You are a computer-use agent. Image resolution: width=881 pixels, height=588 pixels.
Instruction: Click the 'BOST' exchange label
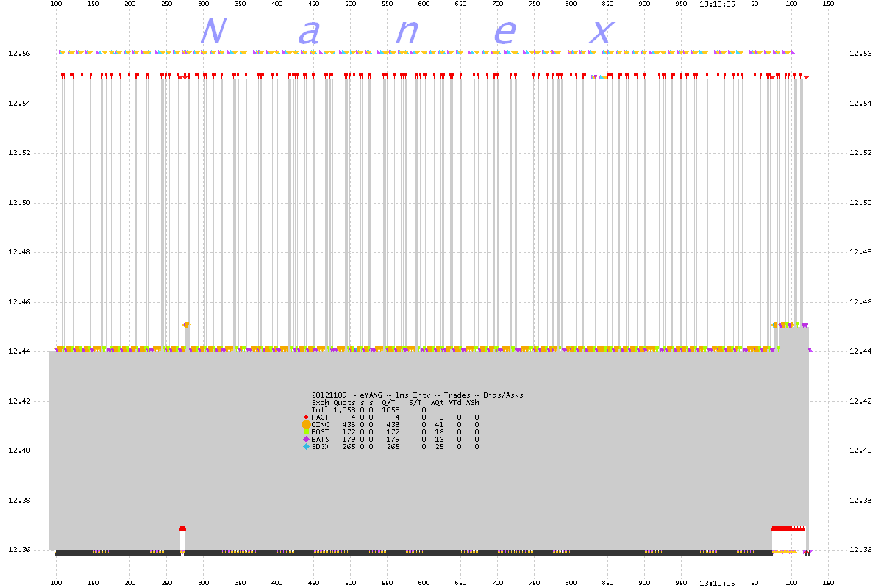point(320,432)
